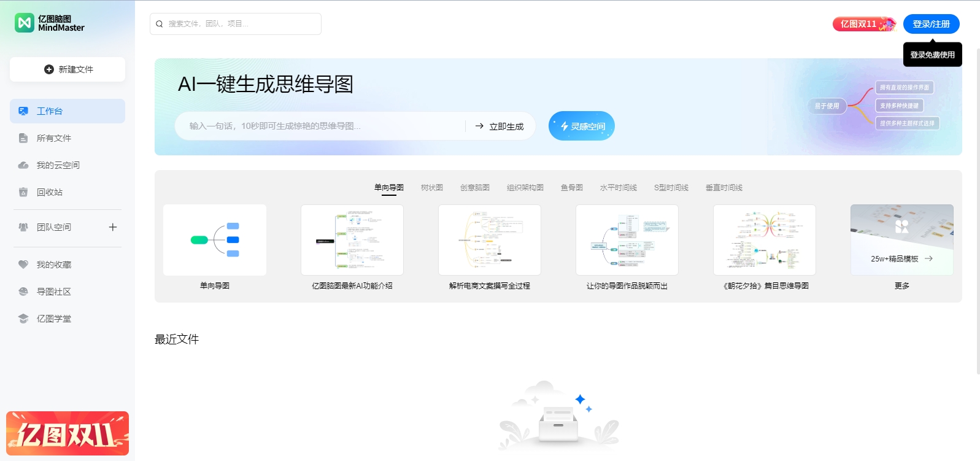This screenshot has height=461, width=980.
Task: Open the 亿图双11 promotion badge at top
Action: point(864,24)
